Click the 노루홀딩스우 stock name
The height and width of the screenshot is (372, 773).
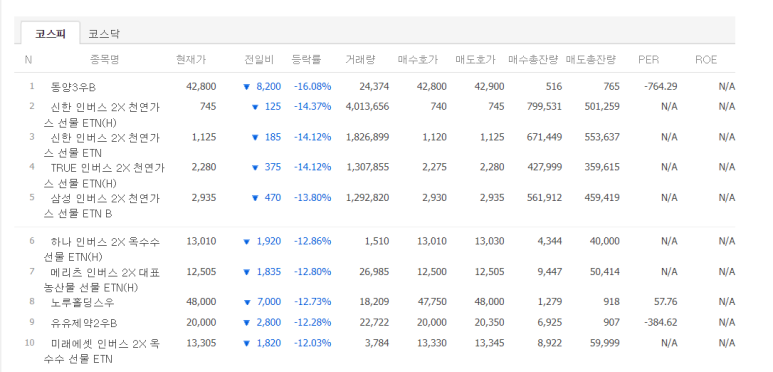click(x=82, y=302)
